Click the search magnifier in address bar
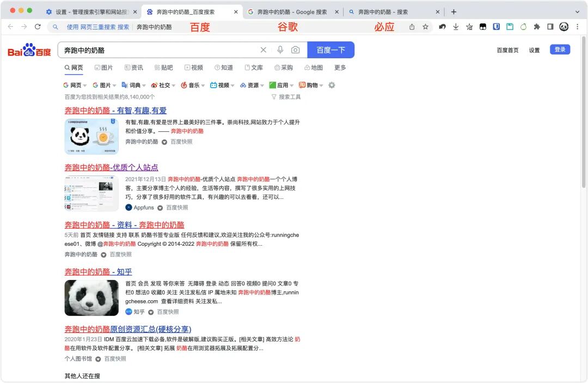Screen dimensions: 588x383 click(55, 27)
